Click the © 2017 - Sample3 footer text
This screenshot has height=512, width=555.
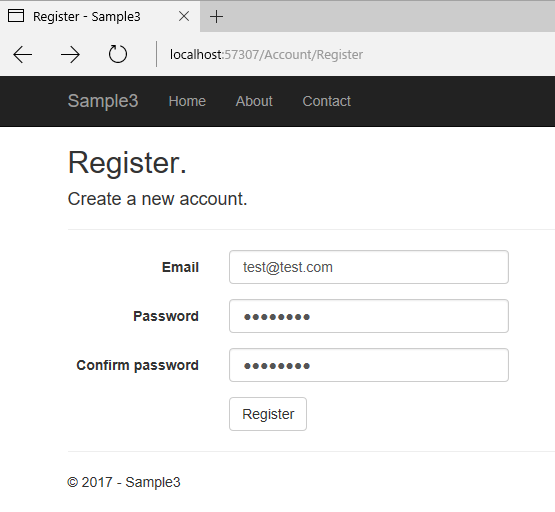tap(124, 482)
